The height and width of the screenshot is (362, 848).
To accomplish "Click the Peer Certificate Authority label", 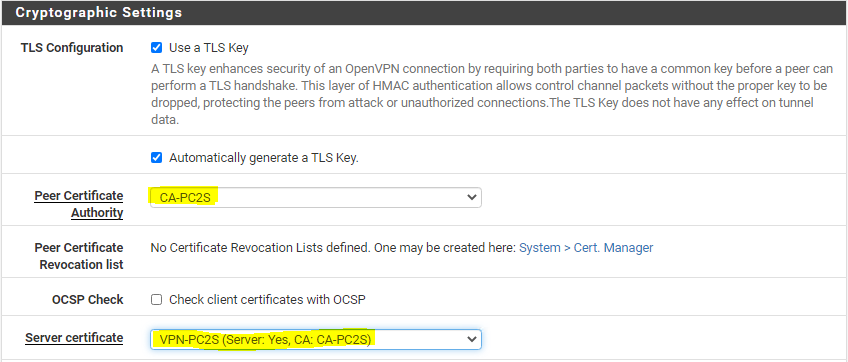I will point(79,204).
